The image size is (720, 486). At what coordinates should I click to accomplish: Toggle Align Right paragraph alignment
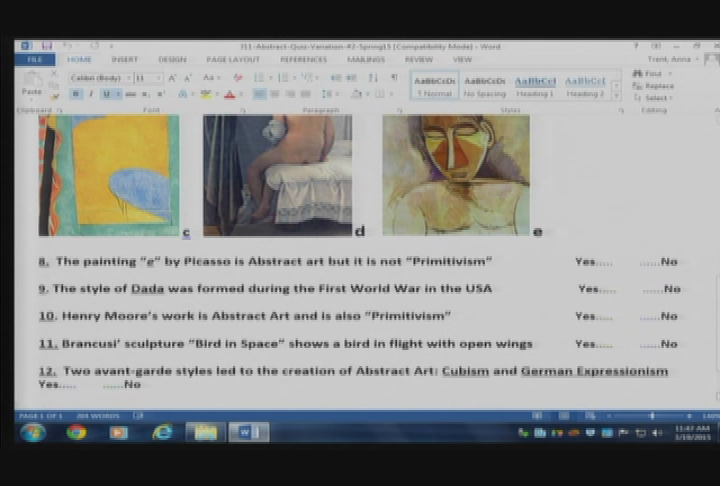290,94
